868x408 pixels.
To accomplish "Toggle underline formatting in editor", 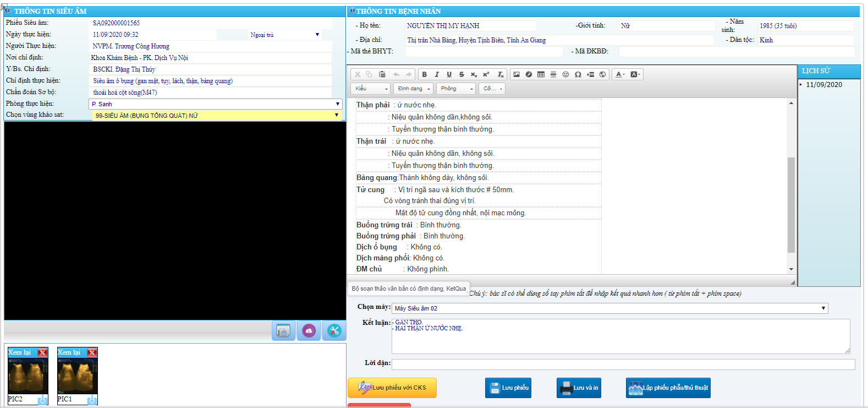I will 449,74.
